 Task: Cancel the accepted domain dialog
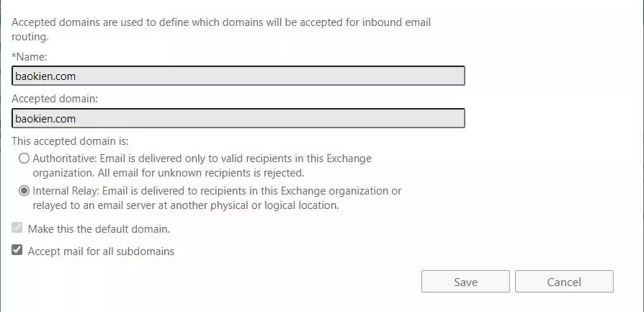pos(564,282)
